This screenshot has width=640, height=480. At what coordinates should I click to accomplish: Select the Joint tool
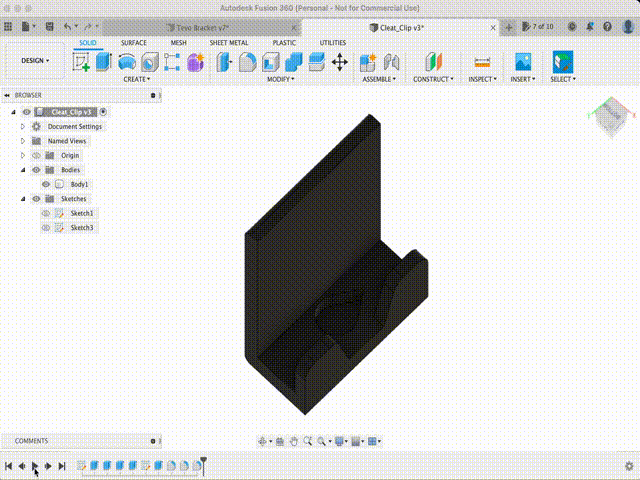click(x=391, y=62)
